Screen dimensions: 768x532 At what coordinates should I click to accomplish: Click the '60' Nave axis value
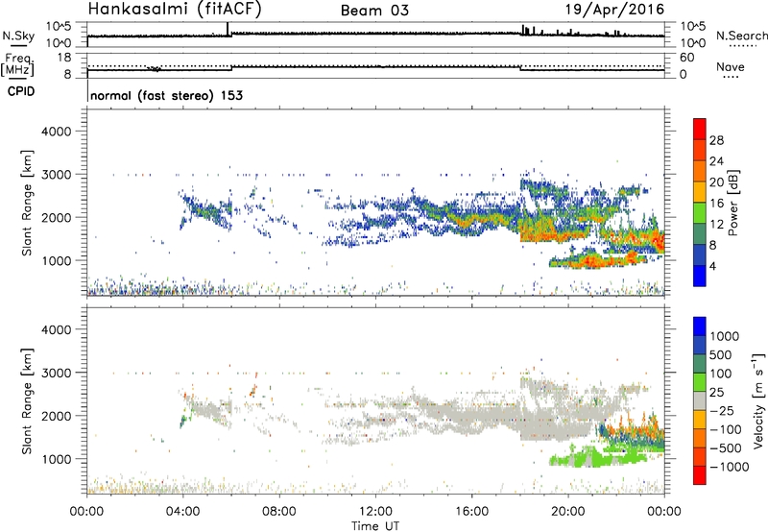coord(686,58)
